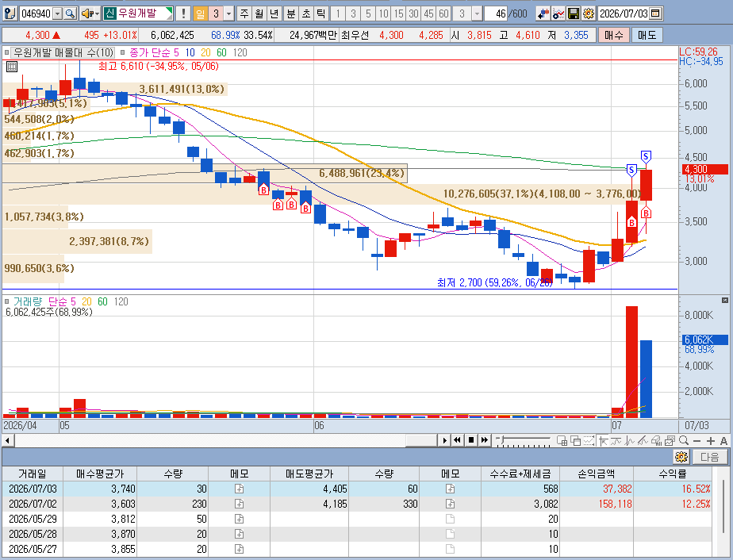Toggle the 월 monthly period button
Screen dimensions: 733x560
tap(259, 13)
